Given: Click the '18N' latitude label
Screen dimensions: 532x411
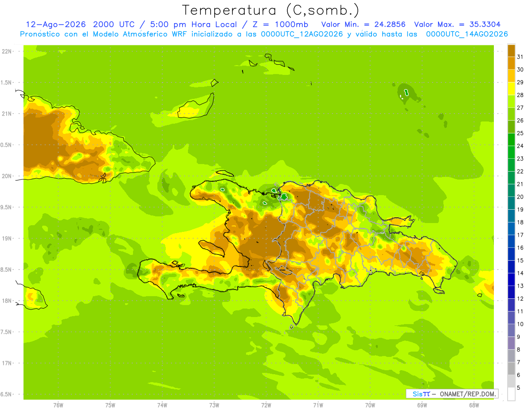Looking at the screenshot, I should (7, 301).
